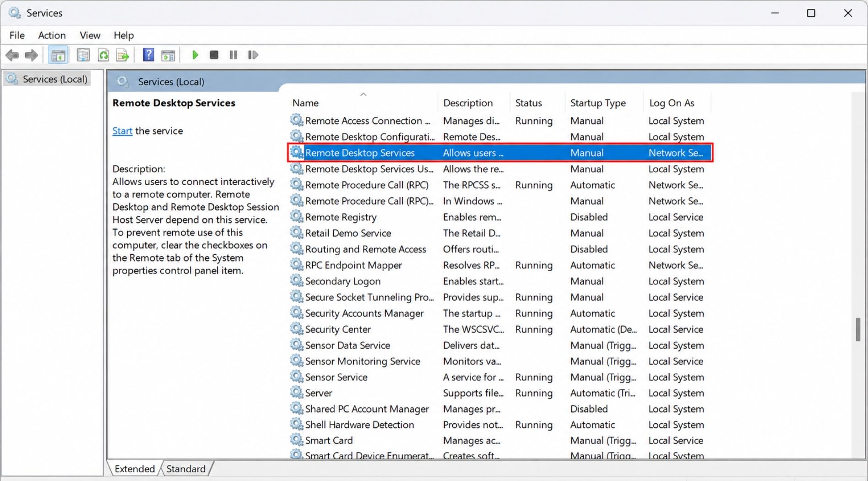Viewport: 868px width, 481px height.
Task: Click the Pause Service toolbar icon
Action: (x=233, y=55)
